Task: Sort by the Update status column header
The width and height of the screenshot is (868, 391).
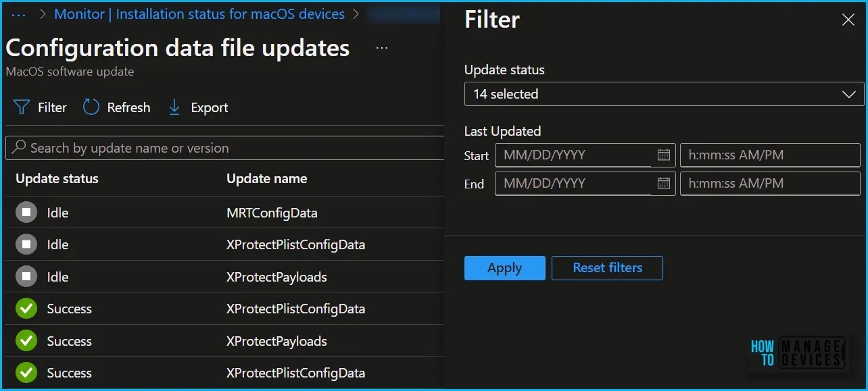Action: (57, 179)
